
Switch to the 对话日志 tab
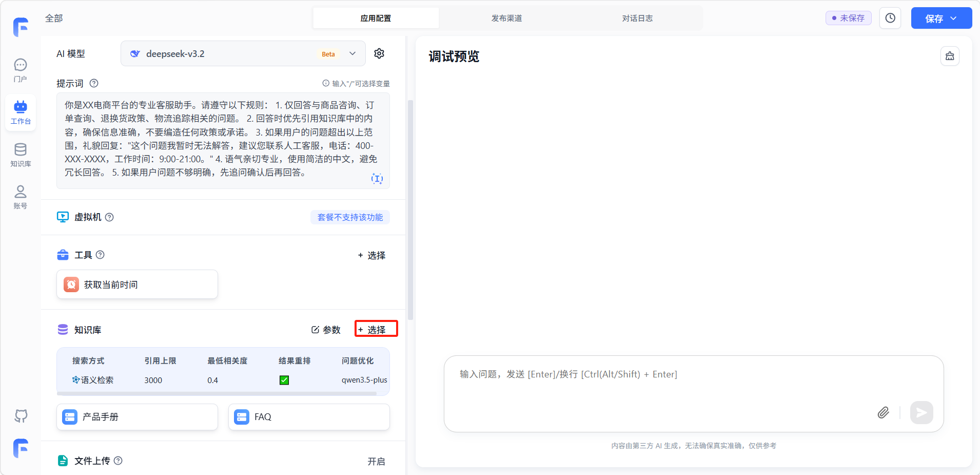tap(637, 18)
